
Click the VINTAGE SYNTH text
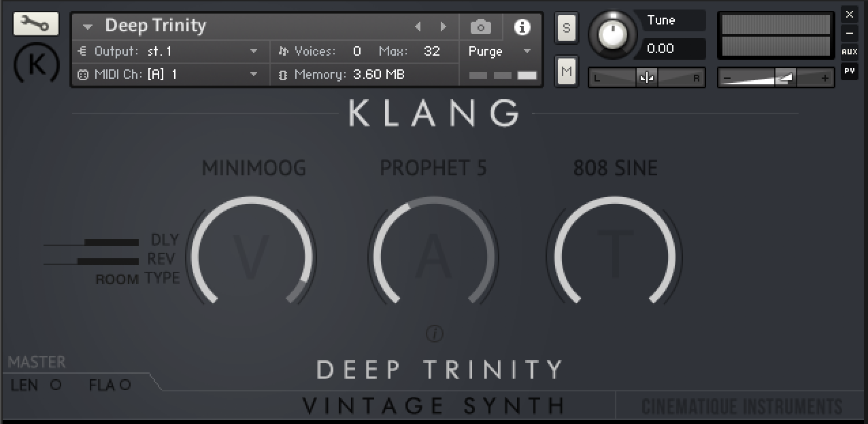(434, 406)
